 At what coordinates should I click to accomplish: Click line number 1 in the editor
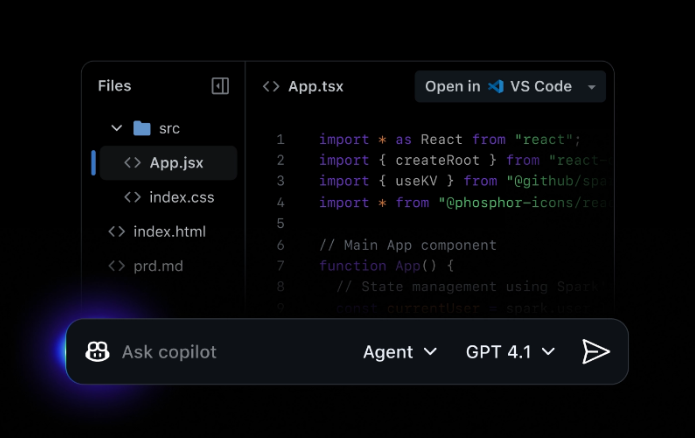pyautogui.click(x=281, y=140)
